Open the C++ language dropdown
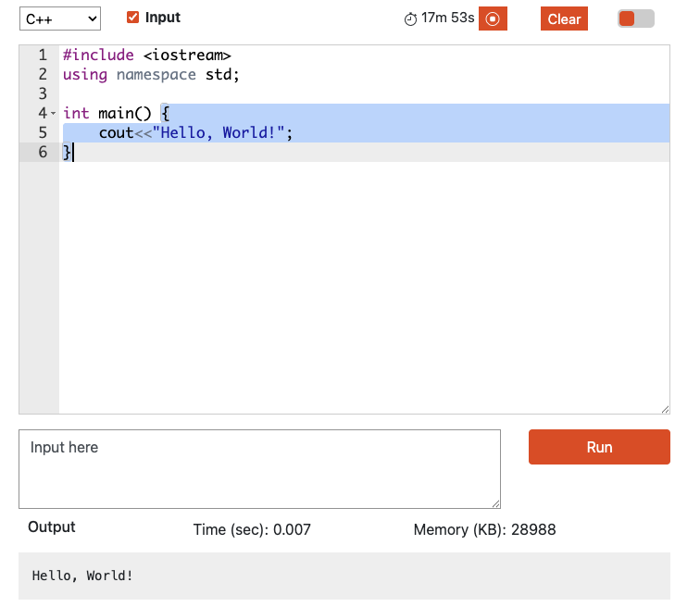The height and width of the screenshot is (607, 700). coord(60,19)
